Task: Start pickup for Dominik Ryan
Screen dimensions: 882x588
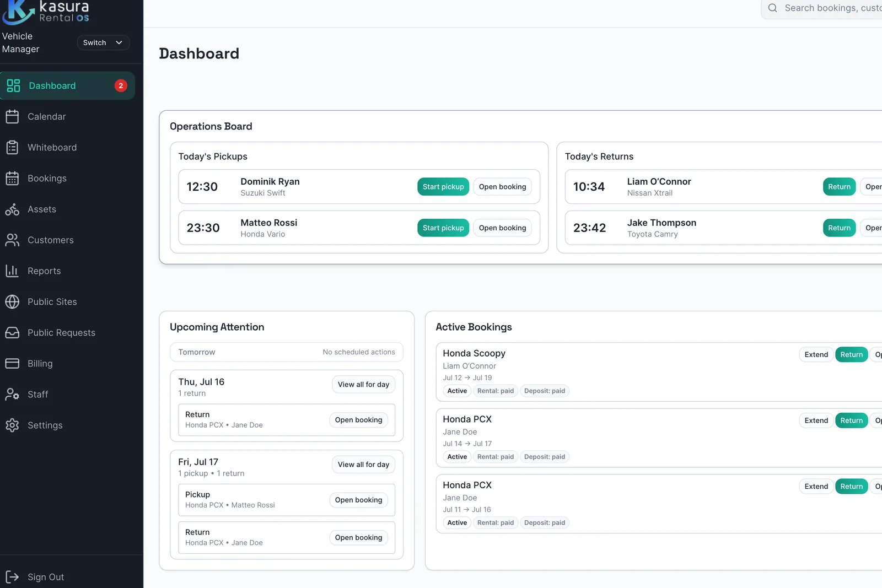Action: point(443,187)
